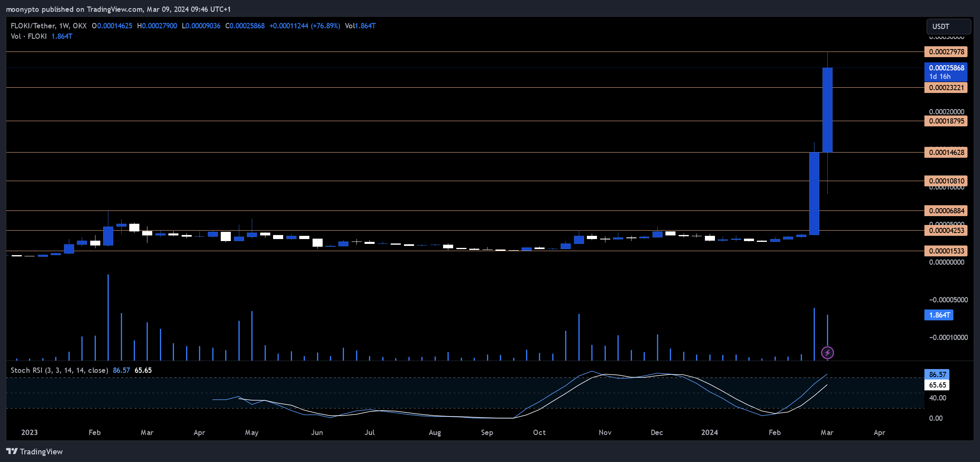Click the latest weekly candle body
This screenshot has height=462, width=980.
827,110
